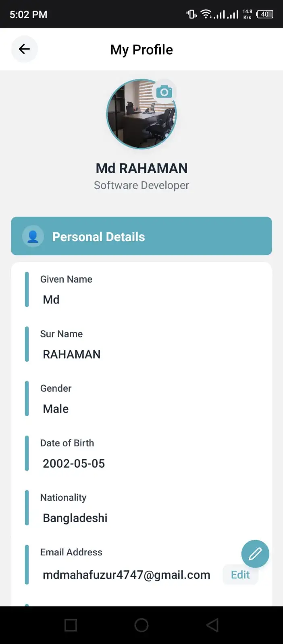
Task: Tap the Date of Birth 2002-05-05
Action: point(74,463)
